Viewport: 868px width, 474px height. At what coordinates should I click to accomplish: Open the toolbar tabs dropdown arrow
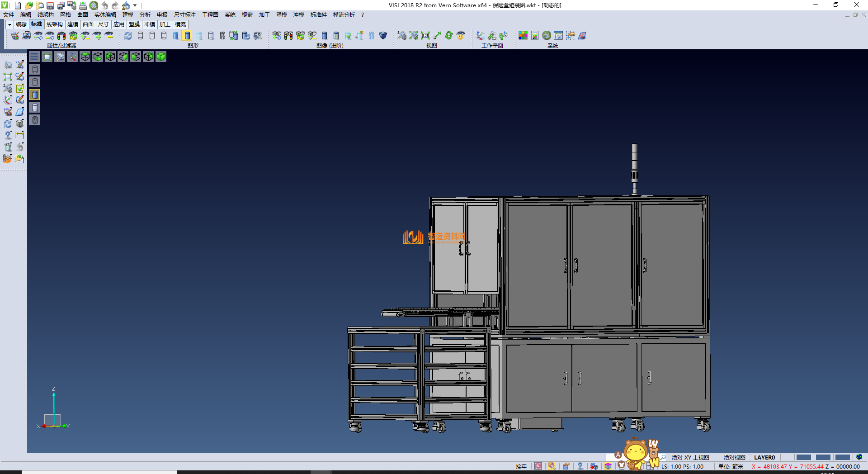pos(9,24)
